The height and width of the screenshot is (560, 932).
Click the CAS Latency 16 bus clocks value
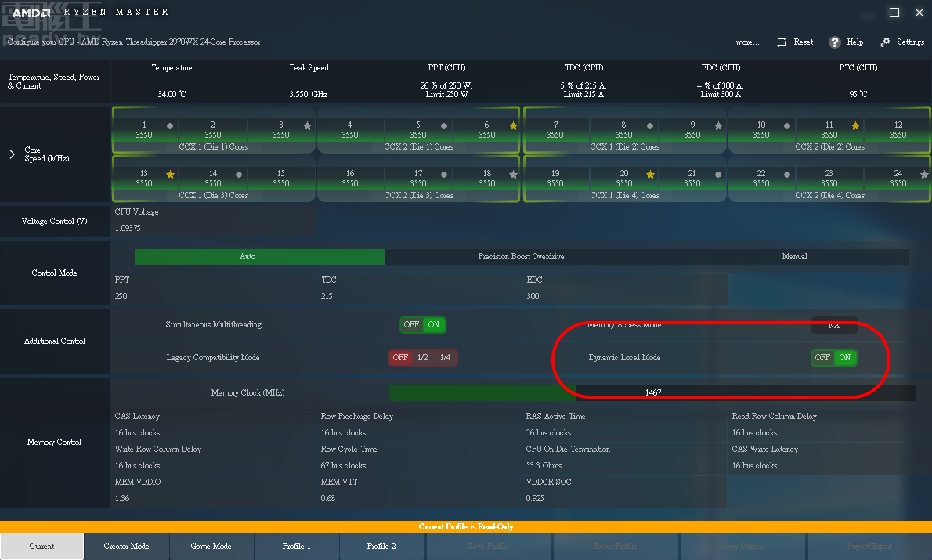point(137,433)
